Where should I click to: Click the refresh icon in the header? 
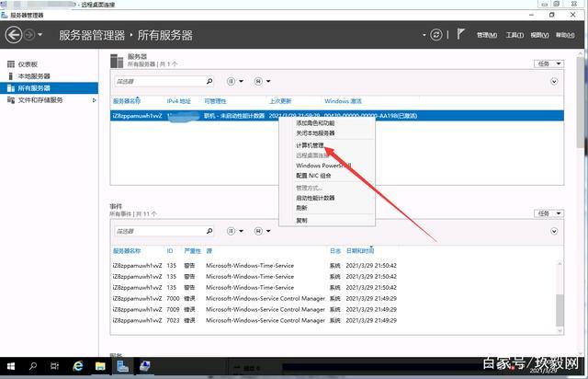click(436, 35)
